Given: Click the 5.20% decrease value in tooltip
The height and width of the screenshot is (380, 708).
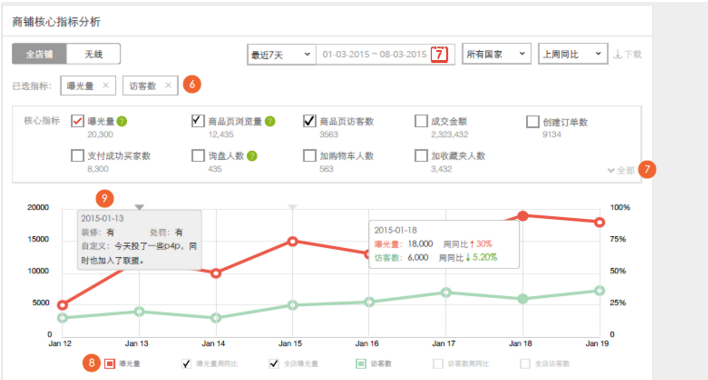Looking at the screenshot, I should tap(484, 257).
